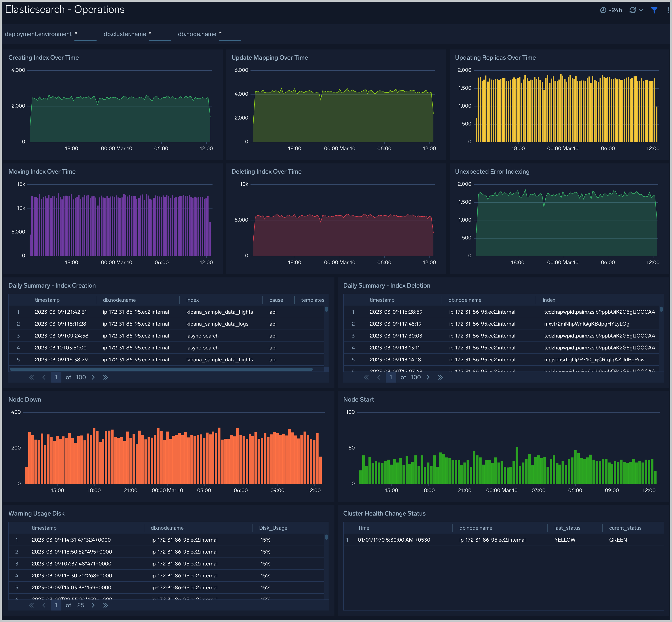
Task: Select kibana_sample_data_logs index cell
Action: (217, 324)
